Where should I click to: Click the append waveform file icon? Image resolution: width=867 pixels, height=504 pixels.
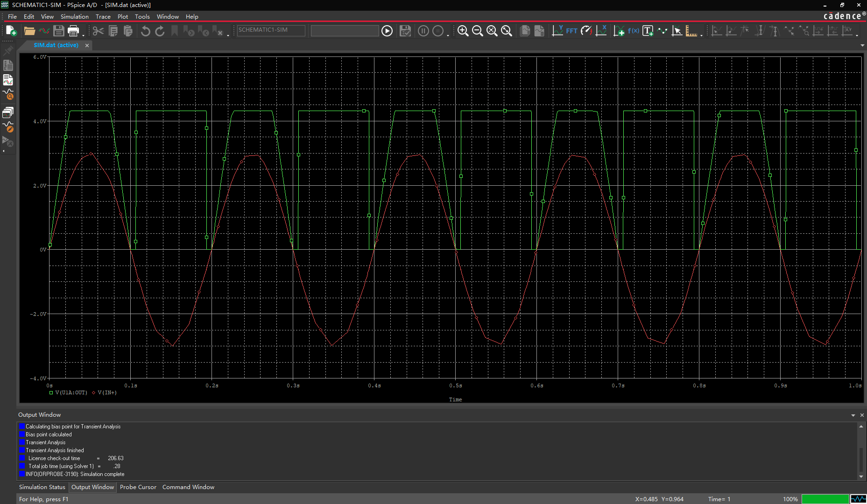point(44,31)
